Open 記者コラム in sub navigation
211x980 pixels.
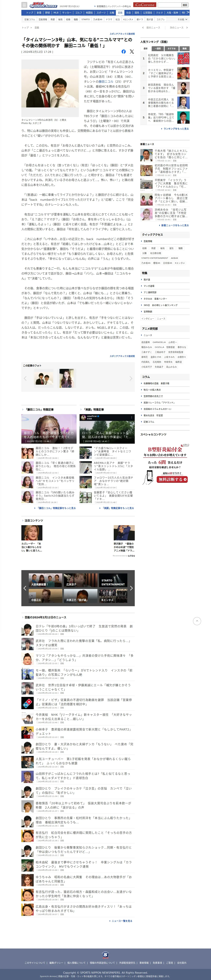[x=30, y=19]
